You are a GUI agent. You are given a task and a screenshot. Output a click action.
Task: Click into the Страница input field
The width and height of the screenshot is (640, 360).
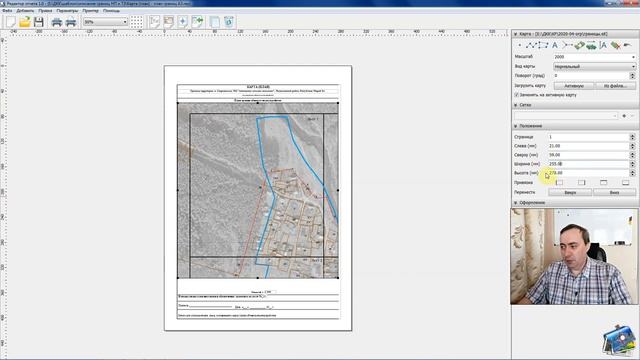click(588, 137)
